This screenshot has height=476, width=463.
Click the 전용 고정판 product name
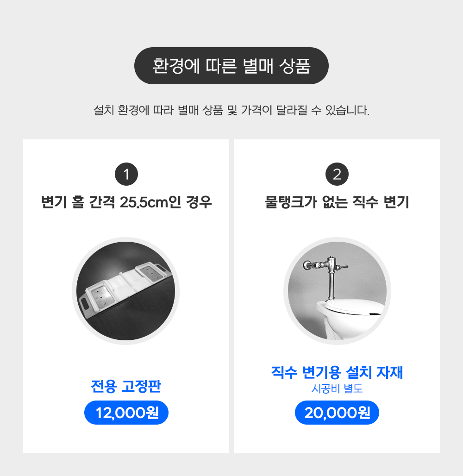(126, 387)
